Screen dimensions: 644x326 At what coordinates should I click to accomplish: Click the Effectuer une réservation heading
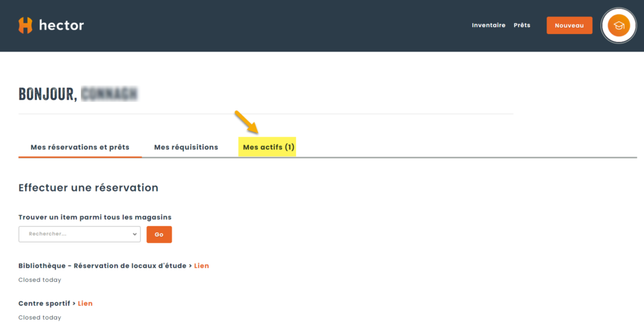[88, 187]
